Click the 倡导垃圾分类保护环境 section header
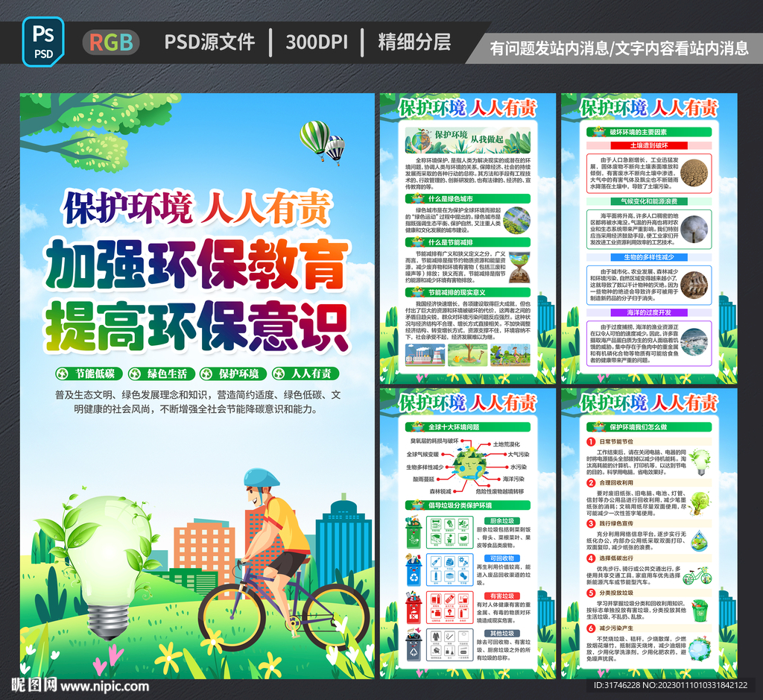 pos(468,505)
